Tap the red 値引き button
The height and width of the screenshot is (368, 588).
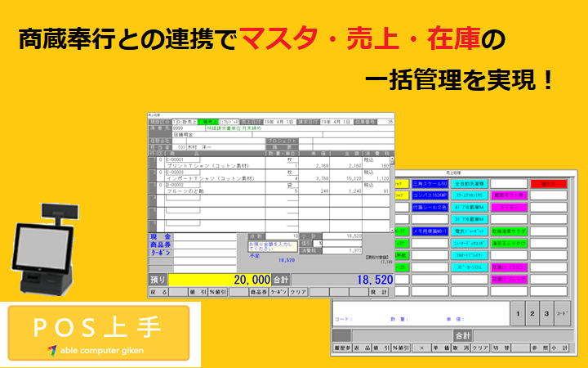point(549,184)
